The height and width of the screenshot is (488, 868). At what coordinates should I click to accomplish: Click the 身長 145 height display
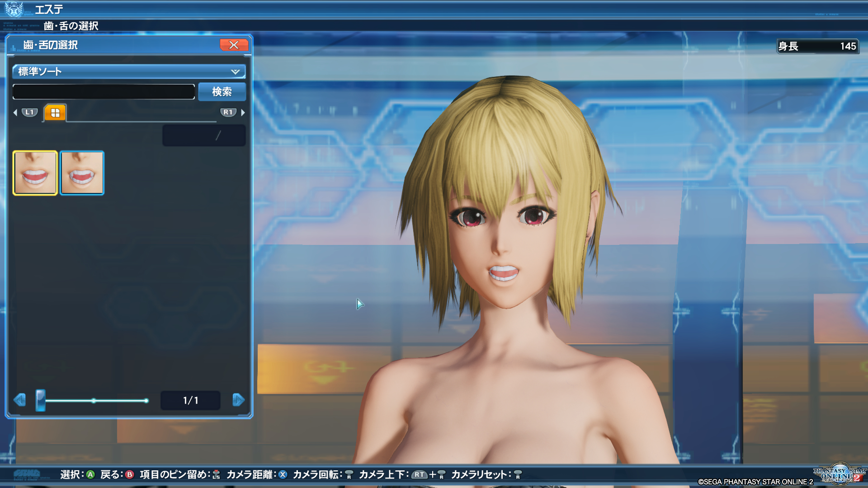click(x=817, y=46)
